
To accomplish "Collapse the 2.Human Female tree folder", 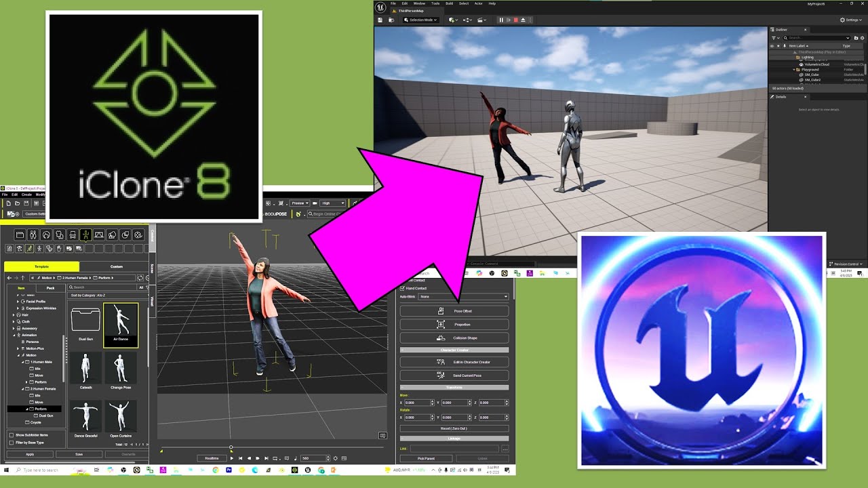I will (x=23, y=389).
